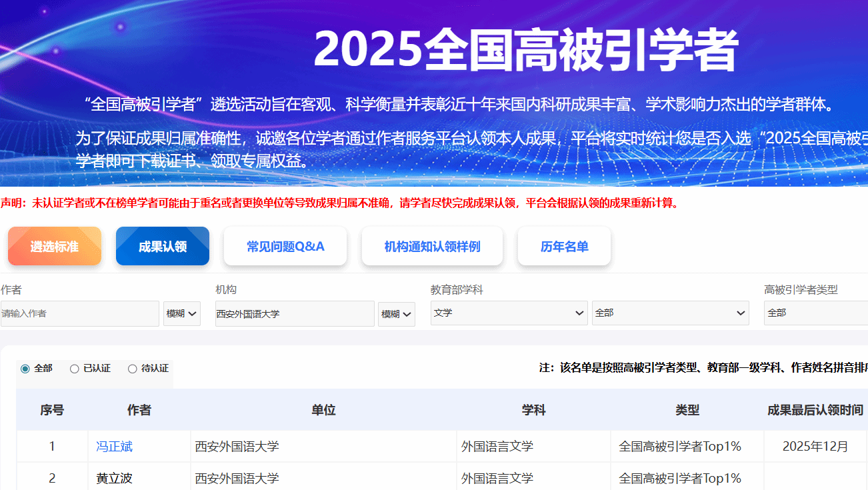This screenshot has width=868, height=490.
Task: Open 常见问题Q&A page
Action: [x=285, y=246]
